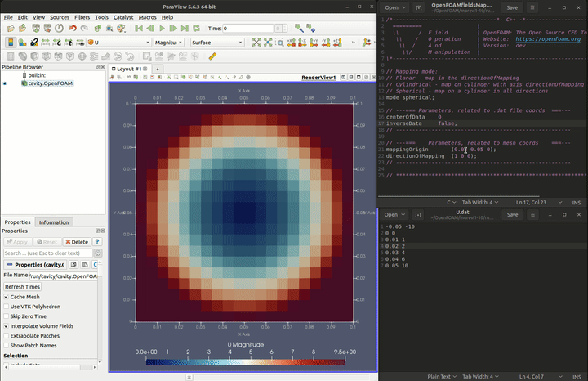Select the Glyph filter icon
Screen dimensions: 588x381
point(82,56)
